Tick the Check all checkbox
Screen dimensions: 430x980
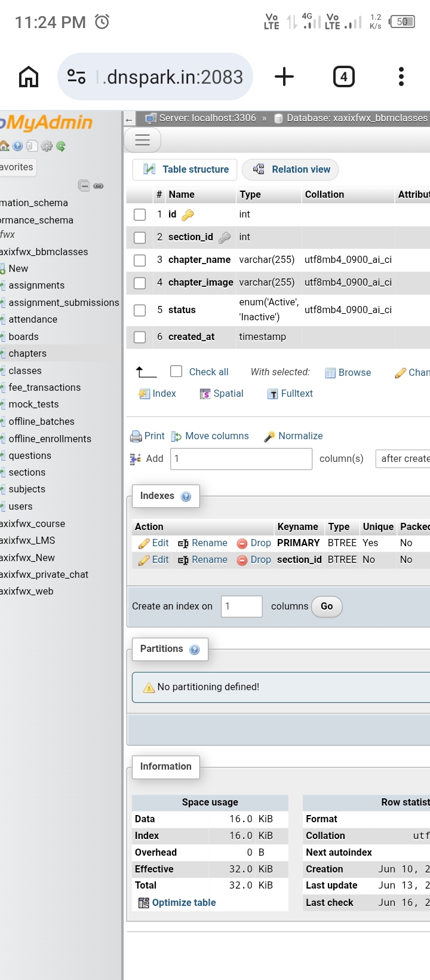pos(176,372)
